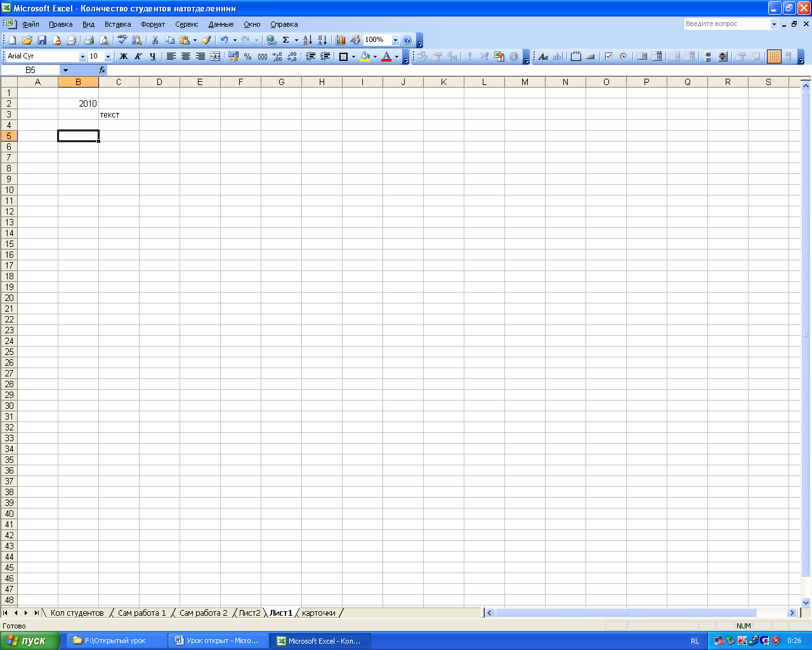Increase decimal places

tap(277, 56)
